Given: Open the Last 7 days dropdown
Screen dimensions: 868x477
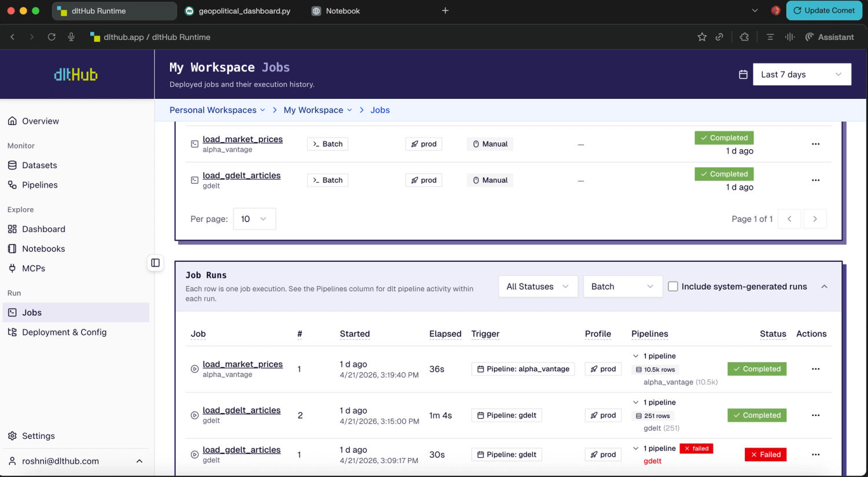Looking at the screenshot, I should (801, 75).
